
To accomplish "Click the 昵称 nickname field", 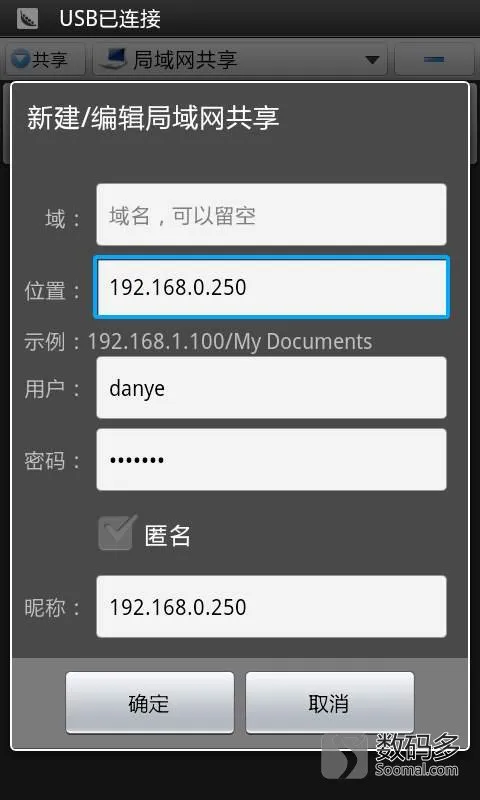I will pyautogui.click(x=271, y=607).
